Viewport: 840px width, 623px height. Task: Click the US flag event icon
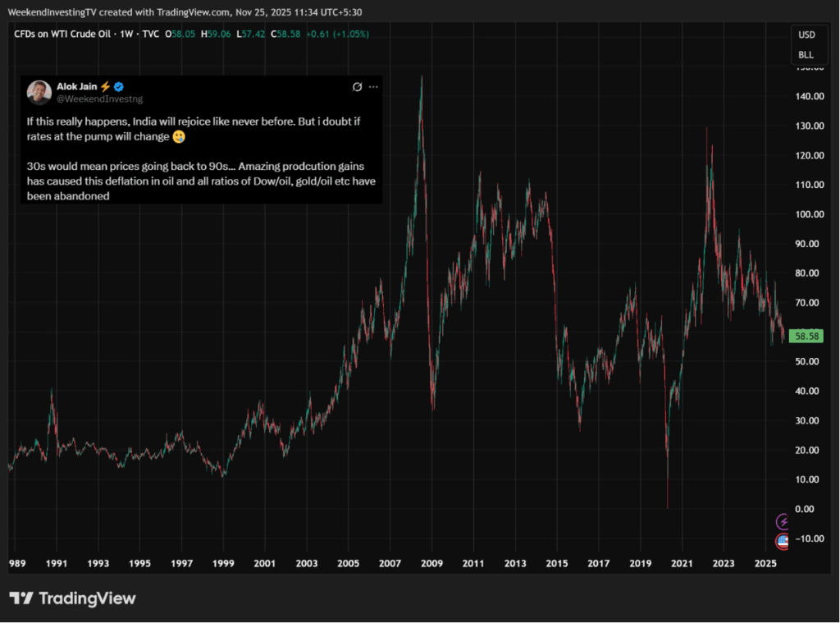[783, 541]
